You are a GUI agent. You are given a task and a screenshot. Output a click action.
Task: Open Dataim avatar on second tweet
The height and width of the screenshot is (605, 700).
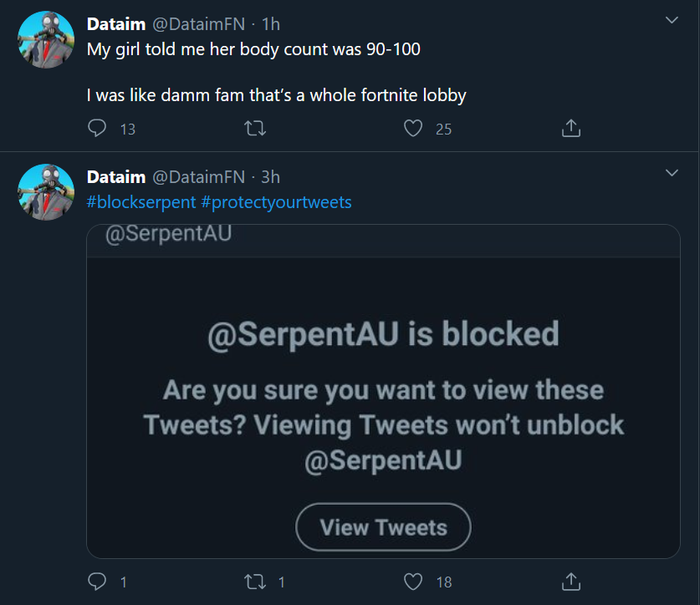(x=46, y=192)
